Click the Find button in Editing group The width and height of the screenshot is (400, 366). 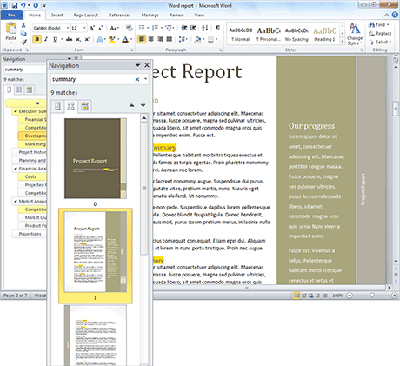(379, 25)
